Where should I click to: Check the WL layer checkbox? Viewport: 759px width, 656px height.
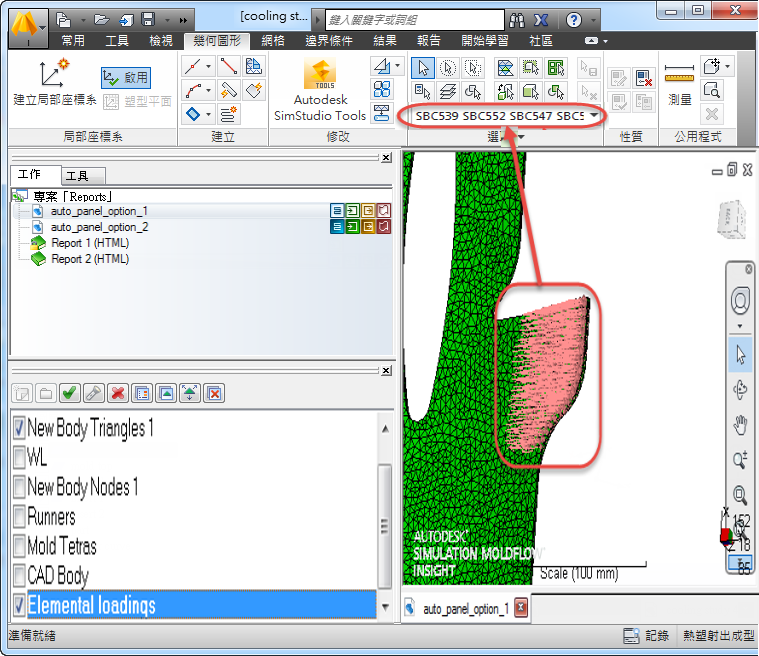[x=19, y=458]
